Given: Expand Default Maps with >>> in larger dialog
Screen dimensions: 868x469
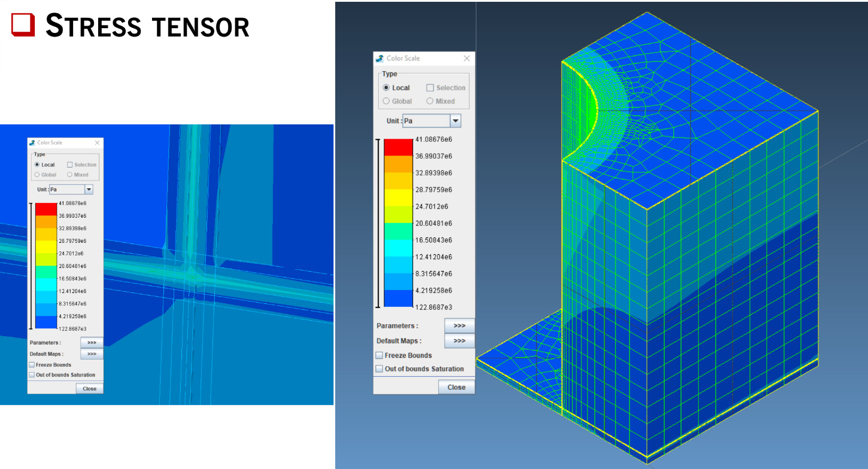Looking at the screenshot, I should [x=459, y=341].
